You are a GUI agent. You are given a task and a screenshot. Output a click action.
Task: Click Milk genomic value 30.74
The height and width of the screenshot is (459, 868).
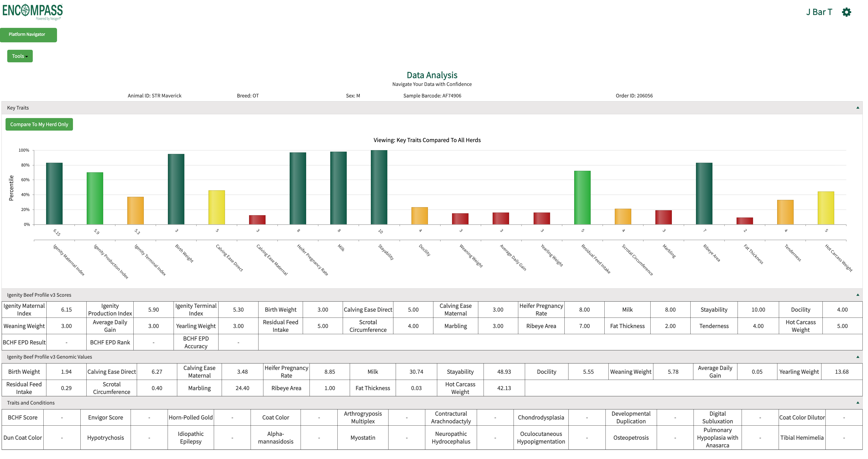tap(416, 372)
